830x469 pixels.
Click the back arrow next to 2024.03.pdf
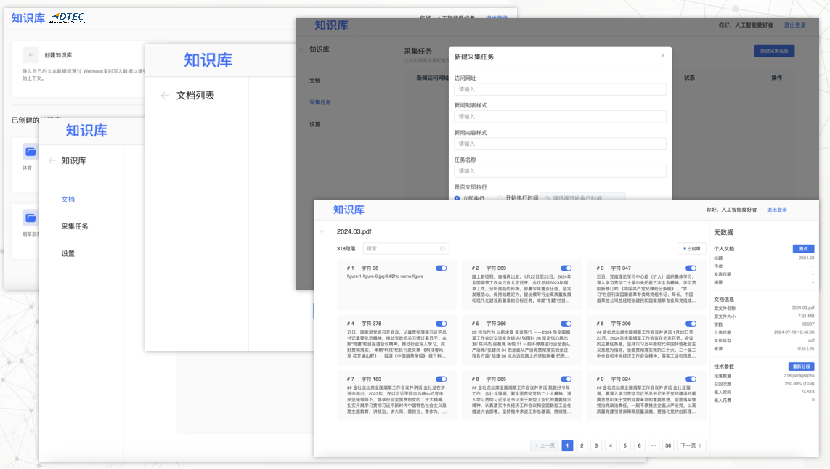[321, 232]
